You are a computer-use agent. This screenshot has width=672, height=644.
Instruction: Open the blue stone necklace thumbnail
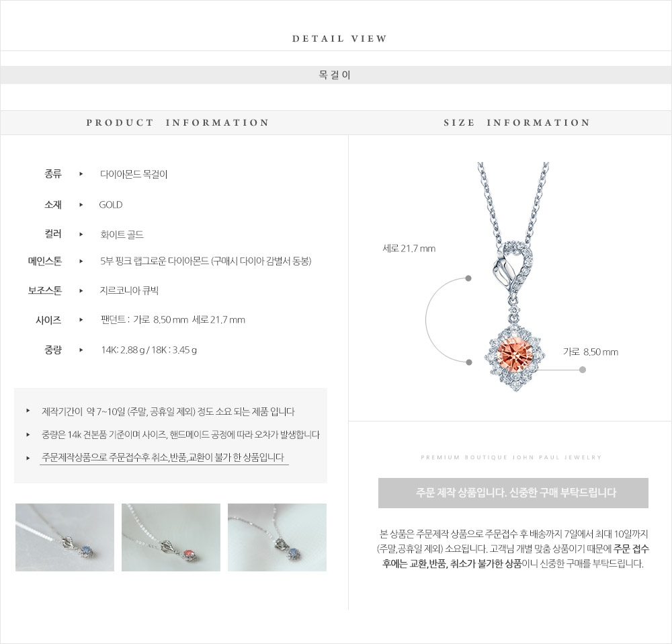point(65,537)
